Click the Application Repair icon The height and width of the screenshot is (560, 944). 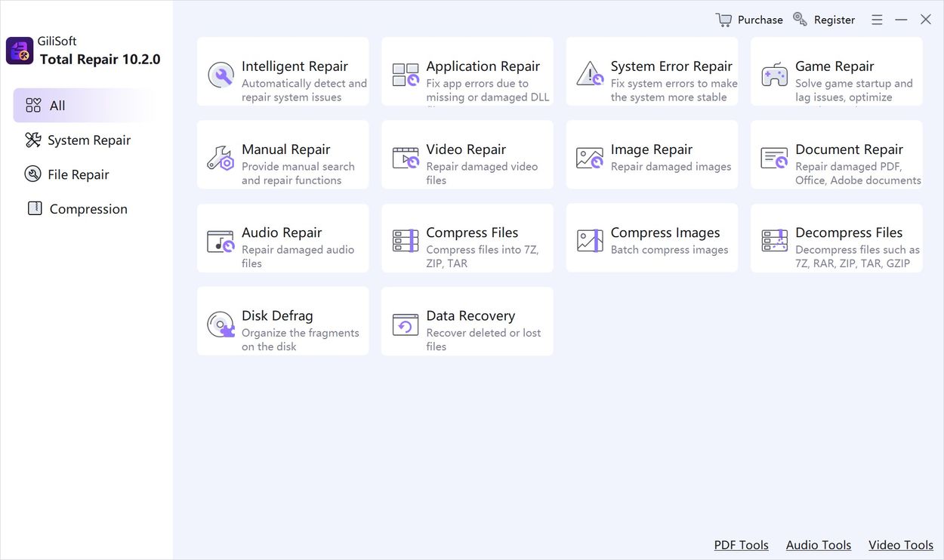(406, 75)
